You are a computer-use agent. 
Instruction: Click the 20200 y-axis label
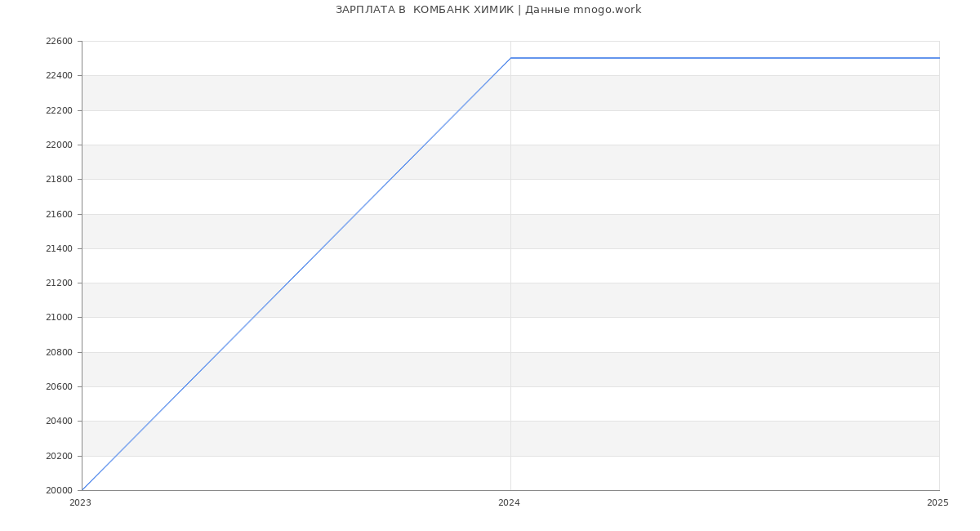(59, 457)
